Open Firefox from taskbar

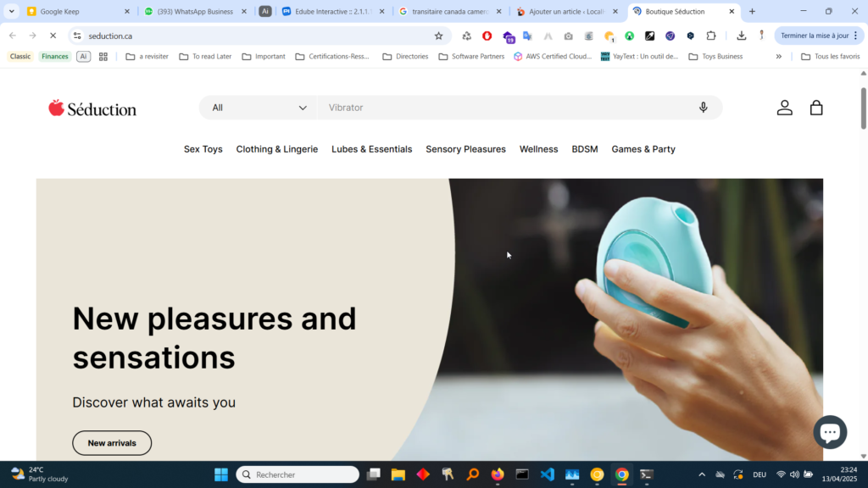pos(498,474)
